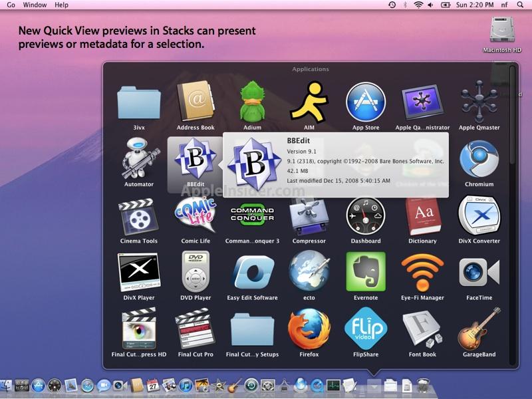Screen dimensions: 532x399
Task: Click "BBEdit" title in Quick View popup
Action: tap(298, 141)
